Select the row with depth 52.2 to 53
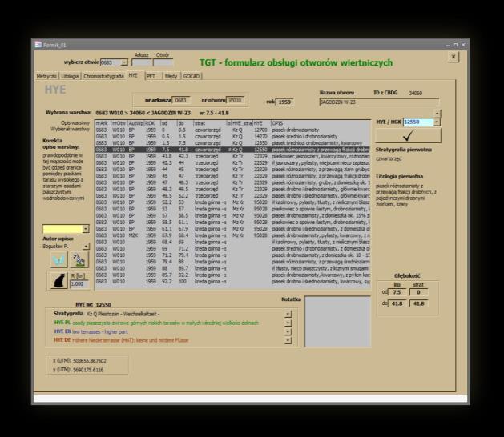The width and height of the screenshot is (504, 437). pos(232,202)
